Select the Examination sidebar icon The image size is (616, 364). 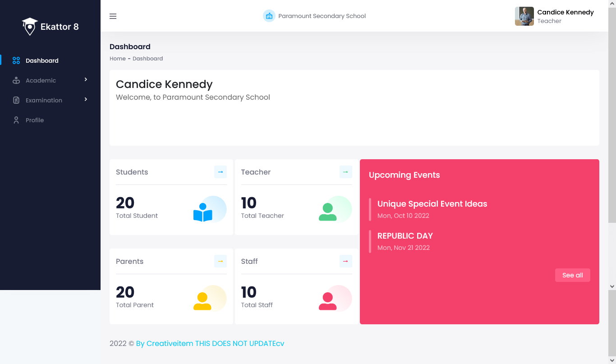tap(16, 100)
